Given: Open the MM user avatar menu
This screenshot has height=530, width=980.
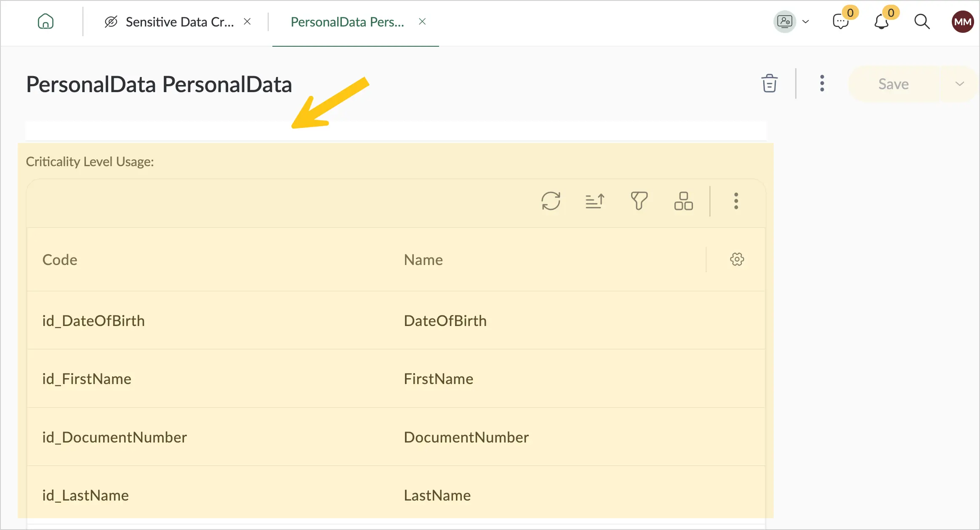Looking at the screenshot, I should pyautogui.click(x=962, y=21).
